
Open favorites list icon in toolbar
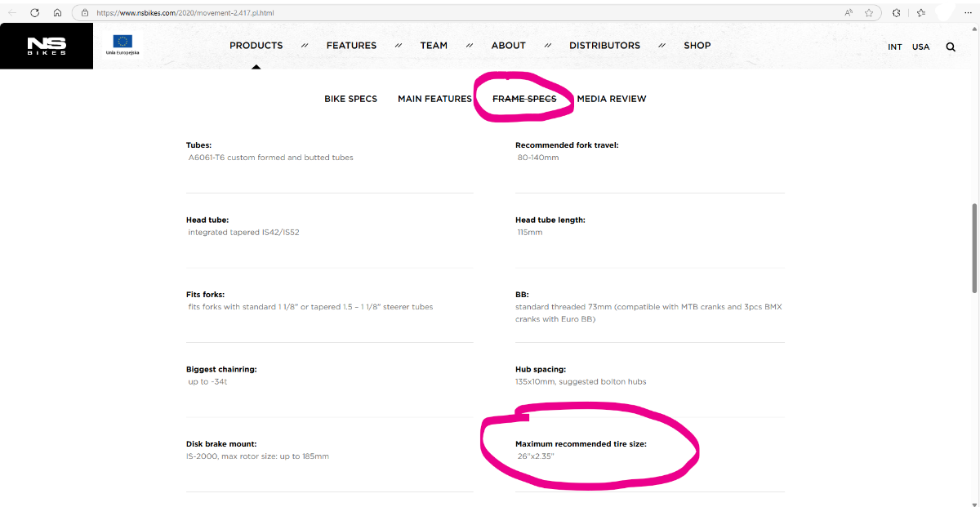click(x=921, y=13)
